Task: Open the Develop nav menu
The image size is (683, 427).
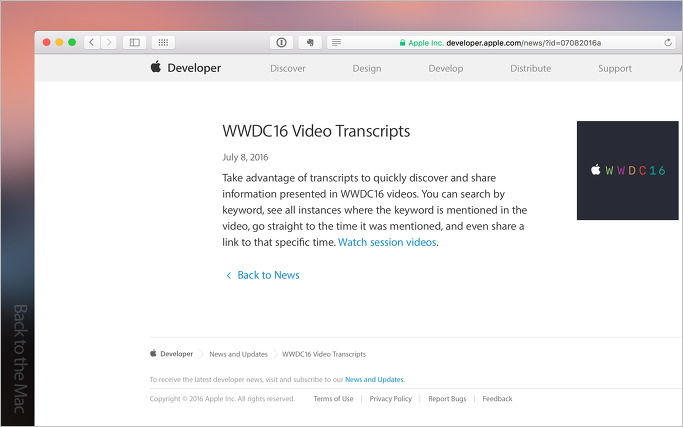Action: [446, 68]
